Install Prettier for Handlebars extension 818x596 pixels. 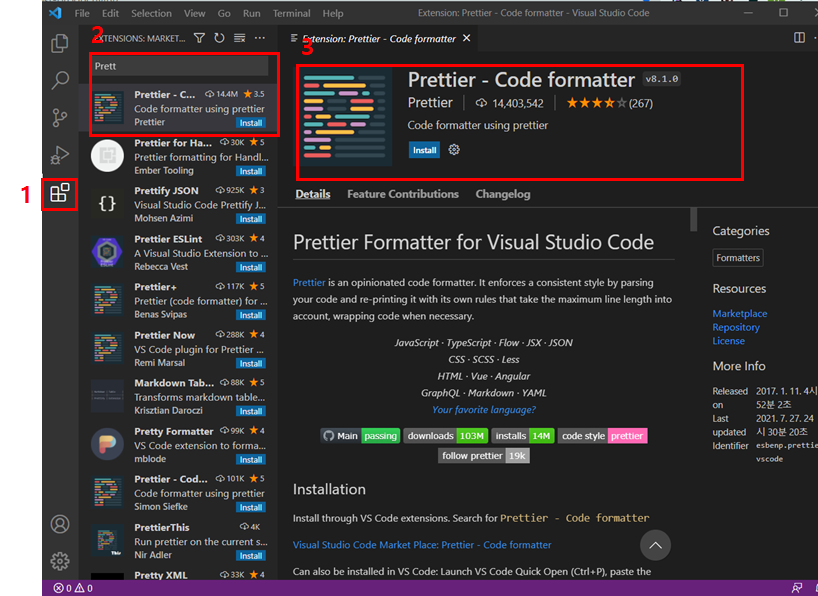click(x=251, y=172)
